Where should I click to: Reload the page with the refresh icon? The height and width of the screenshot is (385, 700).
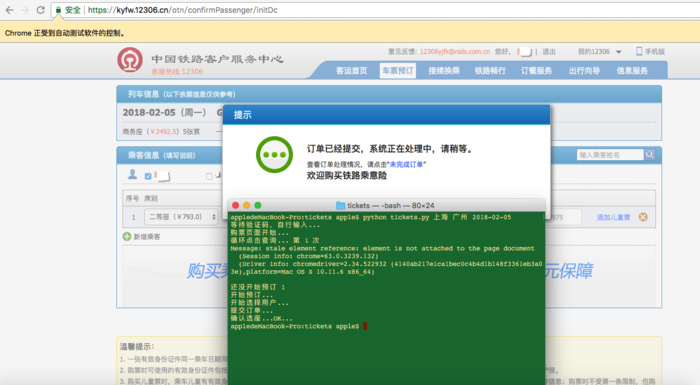pos(41,10)
